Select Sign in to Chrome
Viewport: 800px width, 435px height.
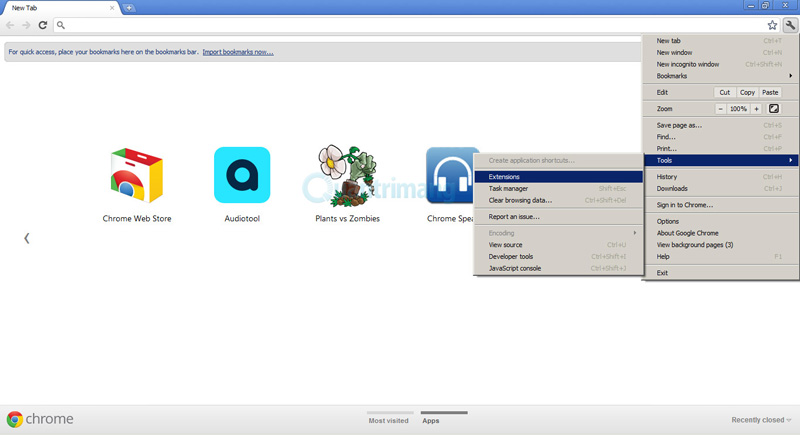pos(720,205)
